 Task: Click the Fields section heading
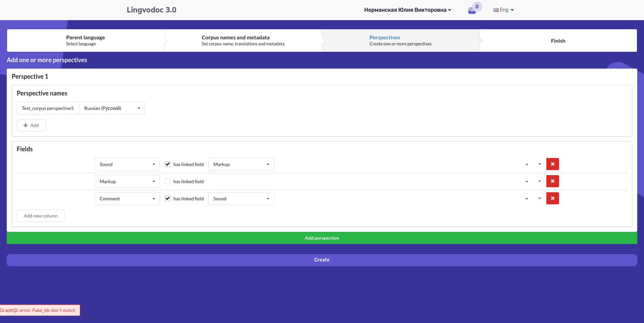[x=25, y=149]
